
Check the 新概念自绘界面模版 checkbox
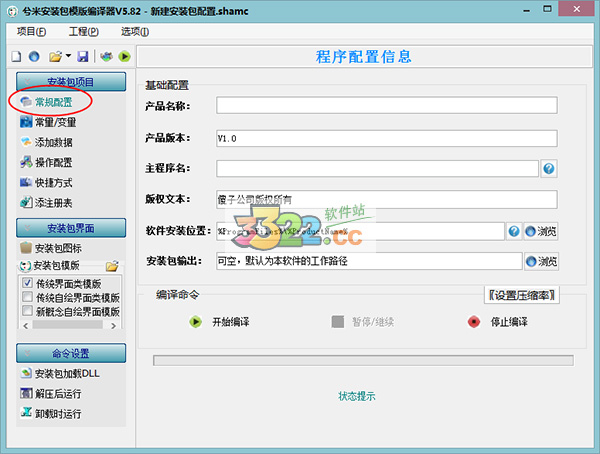(x=27, y=310)
